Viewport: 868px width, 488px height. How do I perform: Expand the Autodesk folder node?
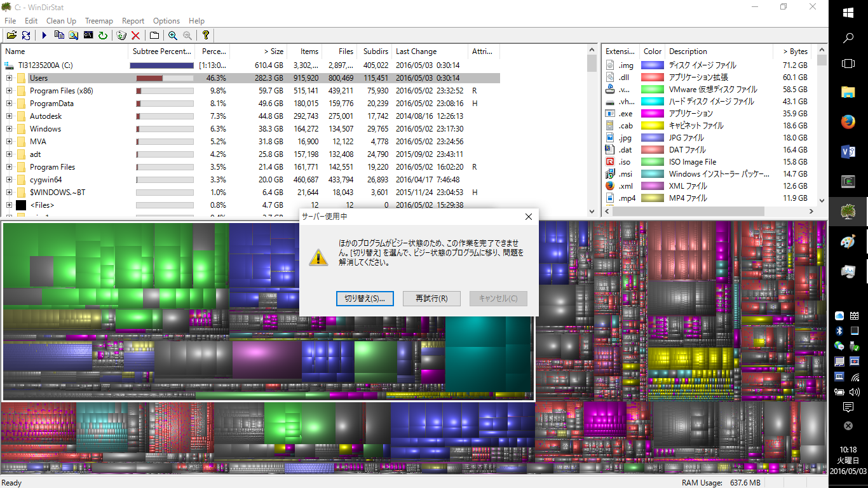[9, 116]
